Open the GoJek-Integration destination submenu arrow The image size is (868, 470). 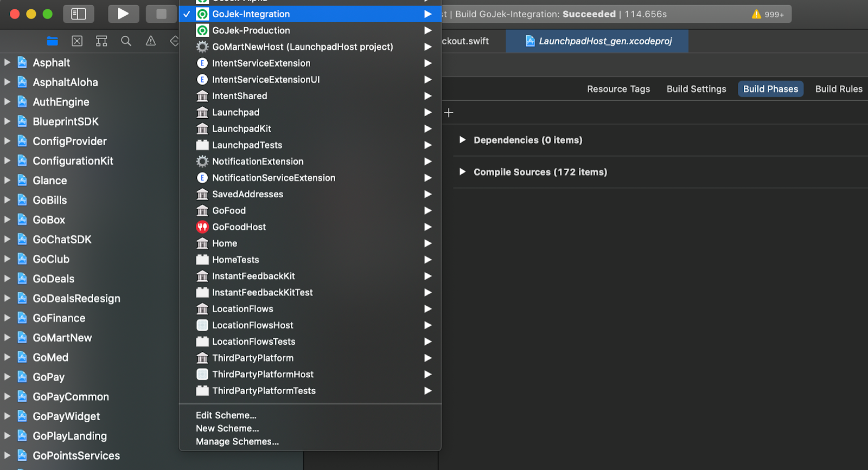pyautogui.click(x=428, y=14)
